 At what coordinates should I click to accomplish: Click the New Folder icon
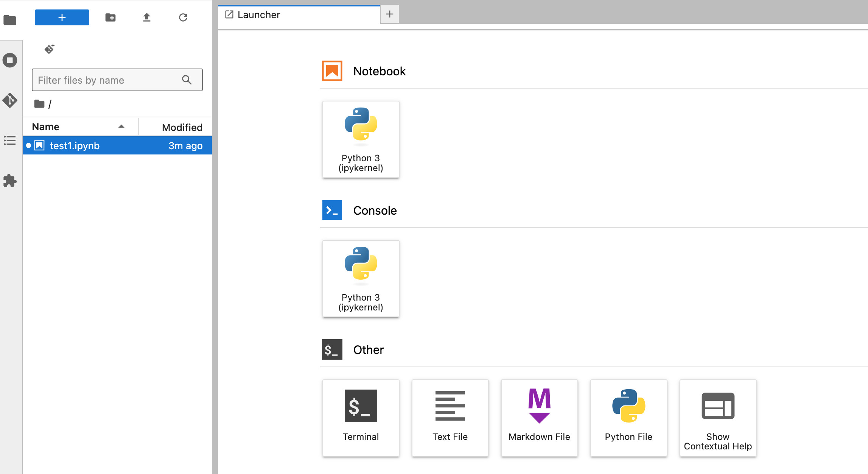click(x=110, y=17)
